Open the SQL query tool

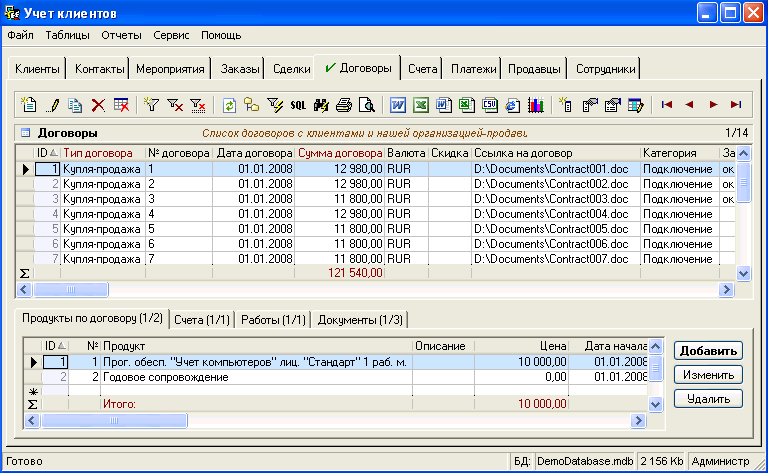pos(298,104)
